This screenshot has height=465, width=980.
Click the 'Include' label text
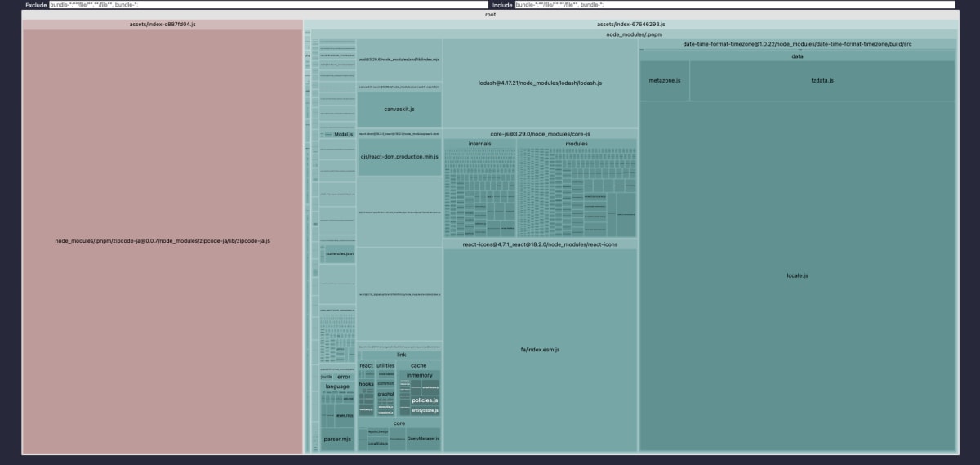coord(501,5)
